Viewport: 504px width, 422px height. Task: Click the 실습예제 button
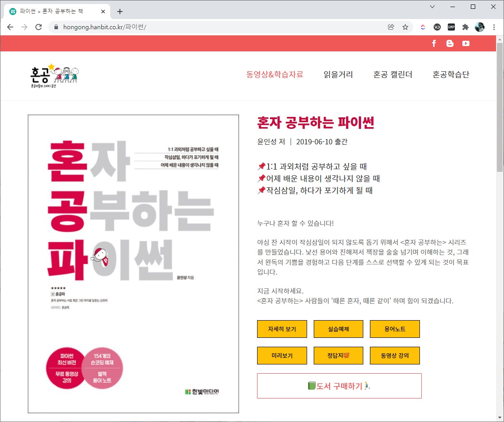[x=339, y=329]
